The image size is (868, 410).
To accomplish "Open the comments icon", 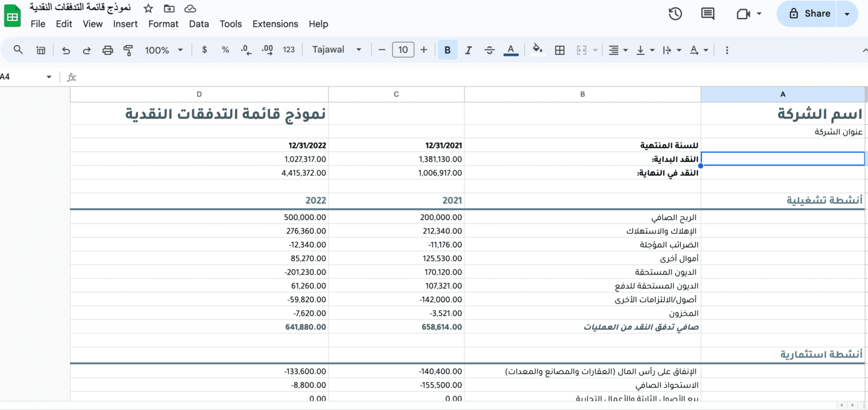I will [x=708, y=14].
